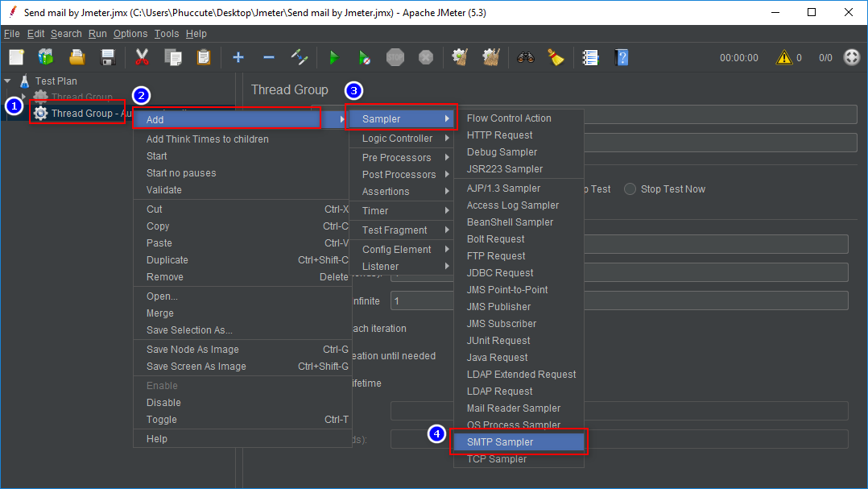Open the Tools menu

pos(167,34)
